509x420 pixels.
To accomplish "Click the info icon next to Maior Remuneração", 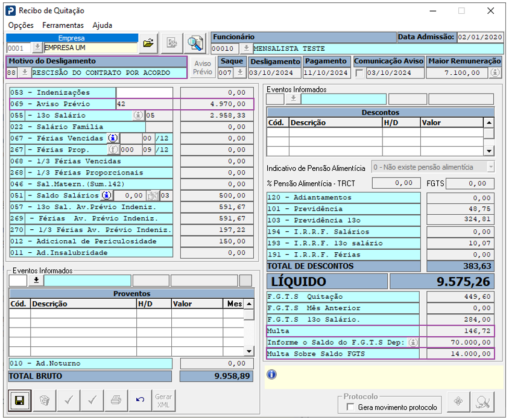I will pyautogui.click(x=495, y=73).
